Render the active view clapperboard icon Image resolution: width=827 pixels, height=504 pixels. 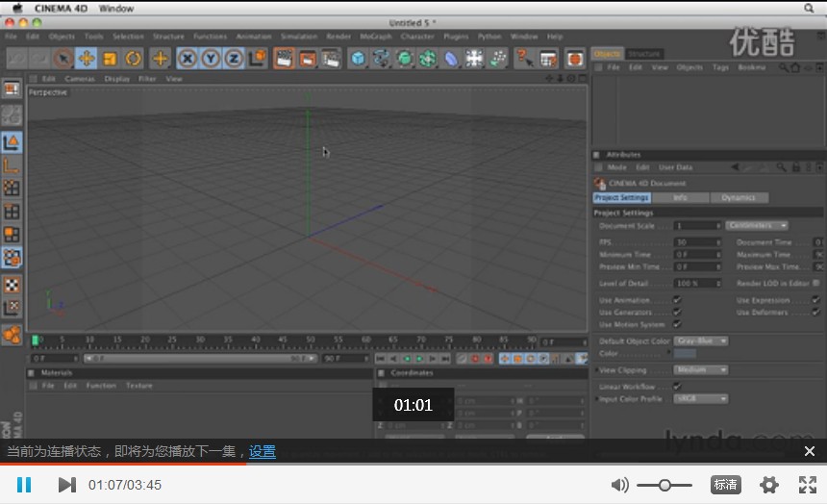point(284,58)
